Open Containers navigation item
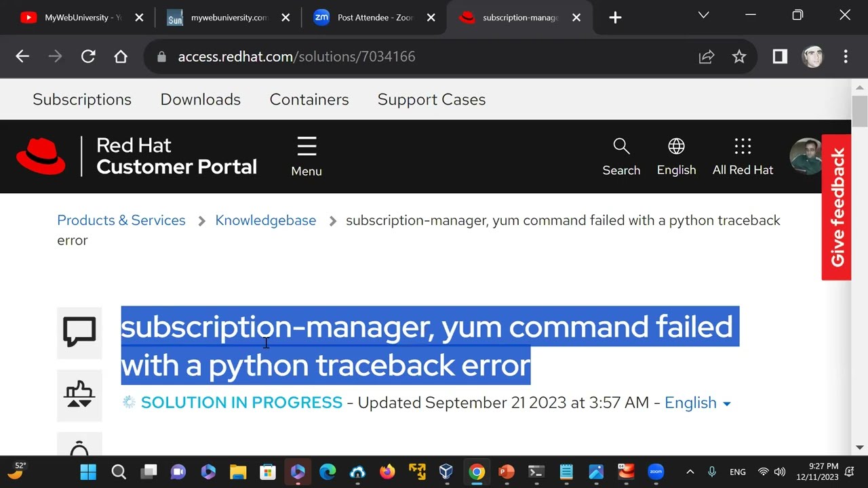868x488 pixels. point(309,100)
